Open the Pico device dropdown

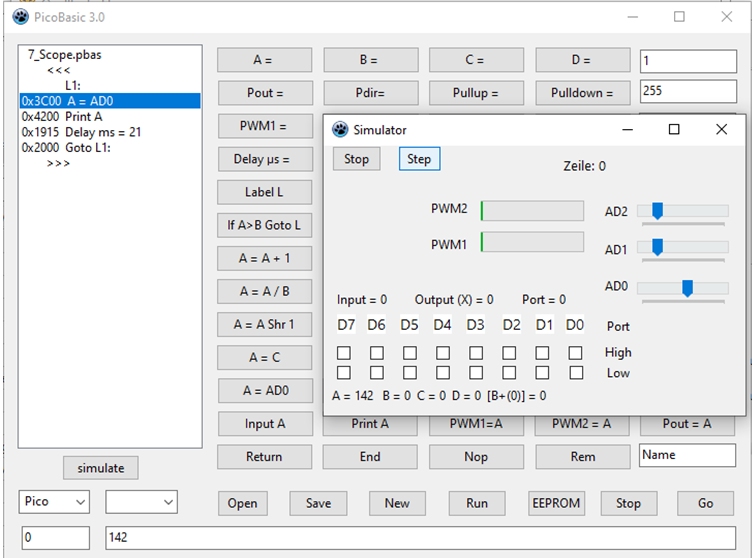(55, 502)
